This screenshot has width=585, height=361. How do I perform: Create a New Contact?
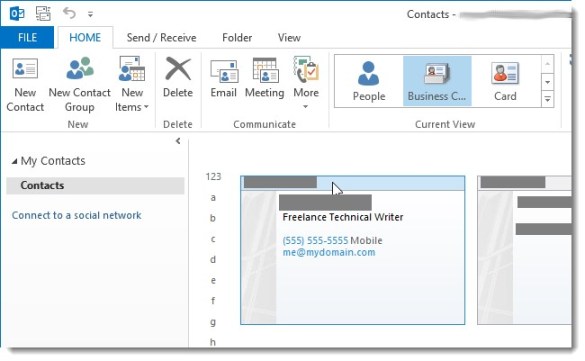tap(25, 85)
